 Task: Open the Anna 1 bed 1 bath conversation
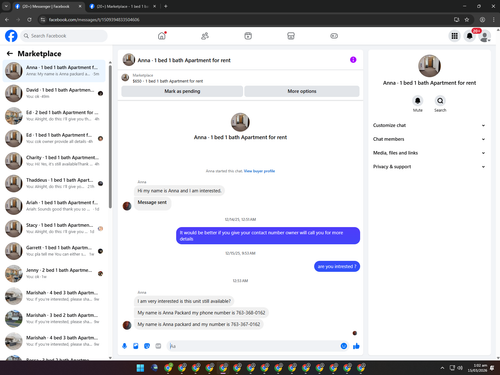[54, 71]
